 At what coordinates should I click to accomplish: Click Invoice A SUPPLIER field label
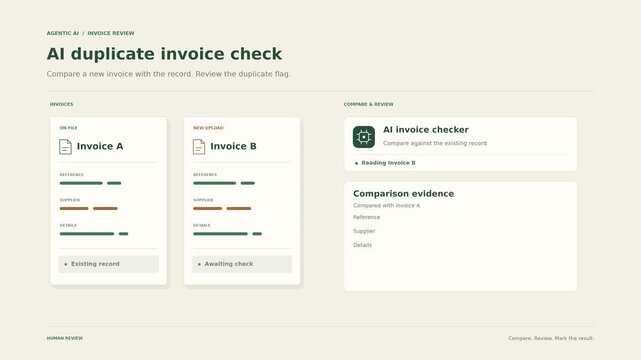click(70, 200)
